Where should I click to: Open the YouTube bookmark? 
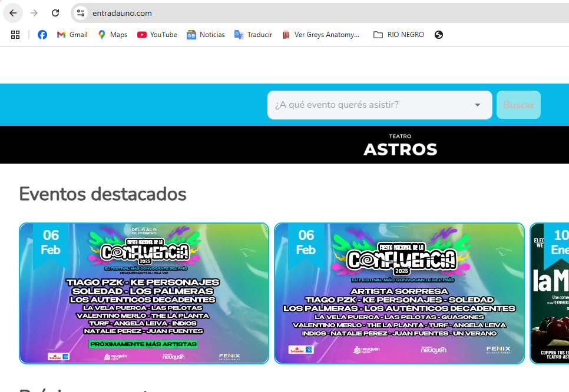tap(157, 35)
